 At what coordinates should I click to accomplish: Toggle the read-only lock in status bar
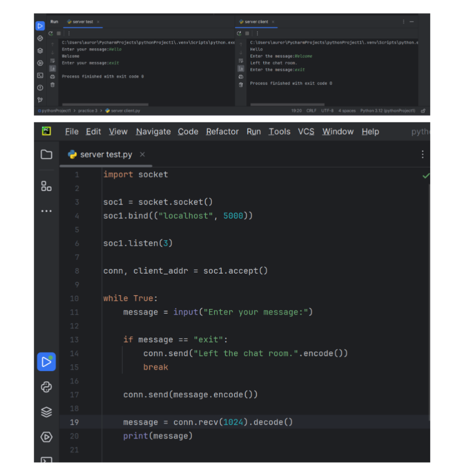pyautogui.click(x=423, y=111)
